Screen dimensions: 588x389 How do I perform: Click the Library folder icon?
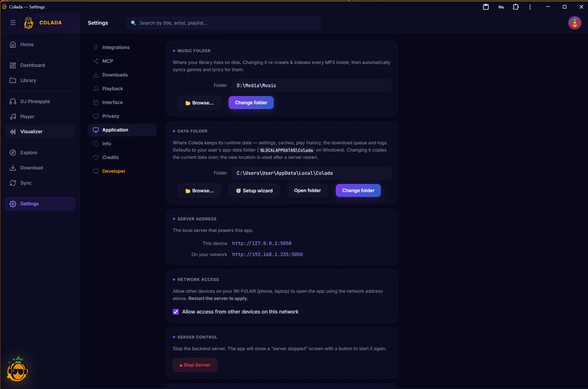13,80
